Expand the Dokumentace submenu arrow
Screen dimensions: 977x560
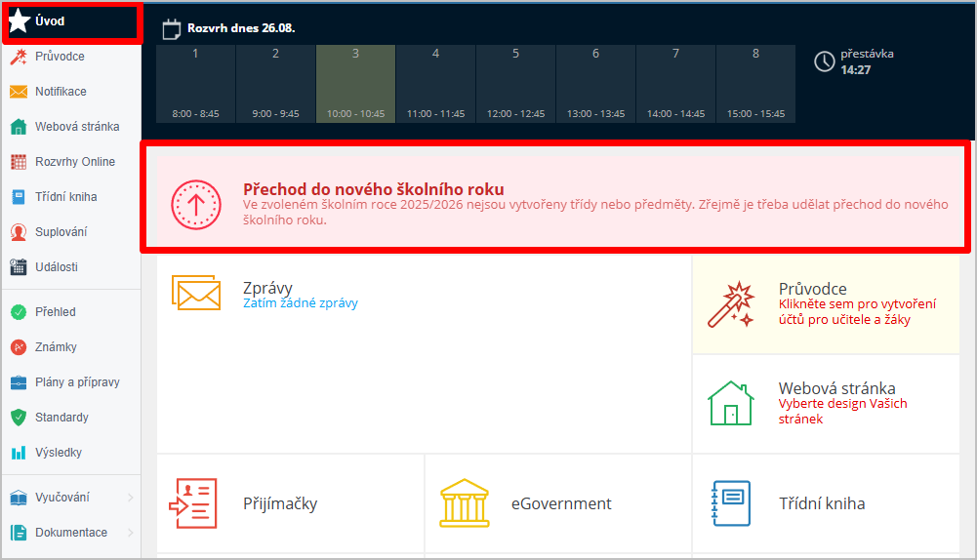pos(131,533)
